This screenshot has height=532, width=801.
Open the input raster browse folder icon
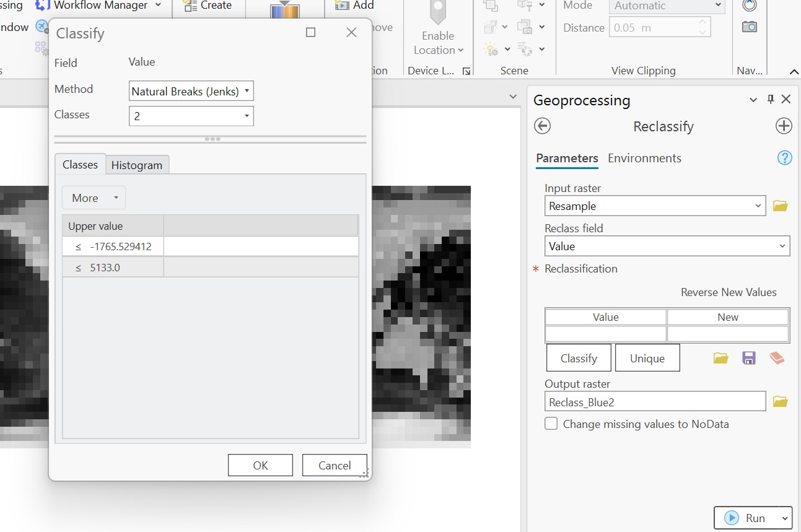click(780, 205)
